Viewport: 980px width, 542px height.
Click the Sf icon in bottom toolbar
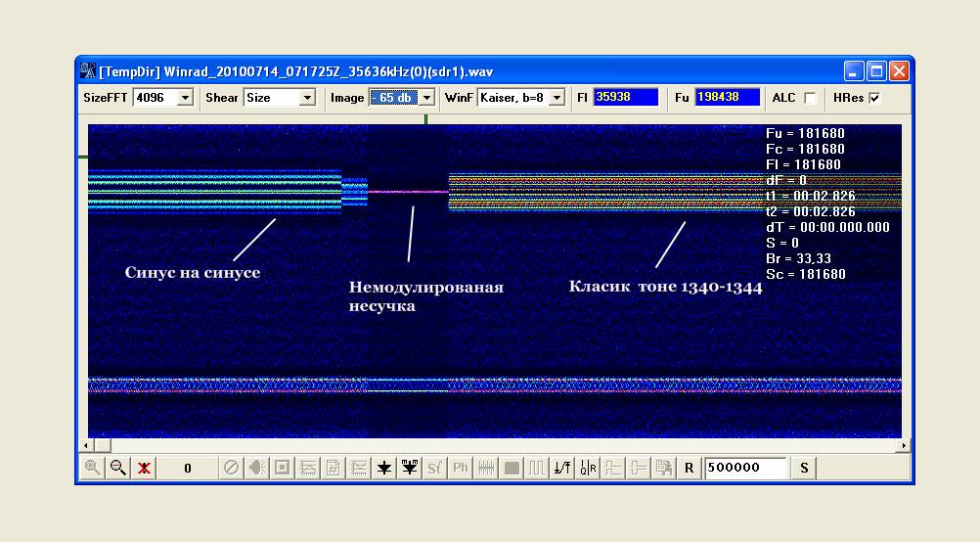pos(435,468)
